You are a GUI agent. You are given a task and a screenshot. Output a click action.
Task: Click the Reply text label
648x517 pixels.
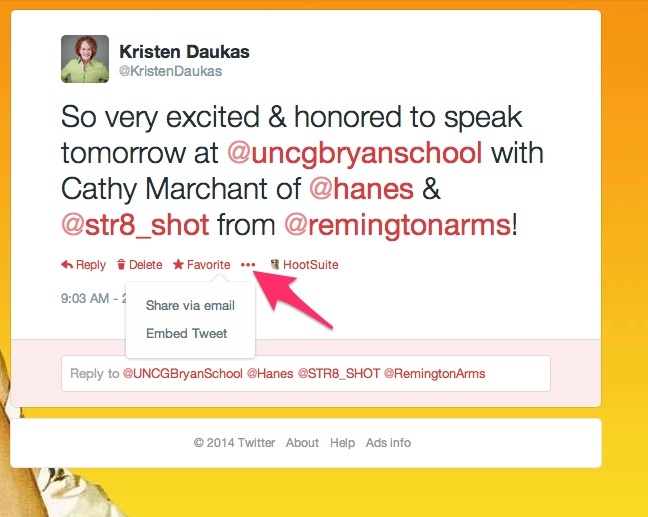coord(91,265)
